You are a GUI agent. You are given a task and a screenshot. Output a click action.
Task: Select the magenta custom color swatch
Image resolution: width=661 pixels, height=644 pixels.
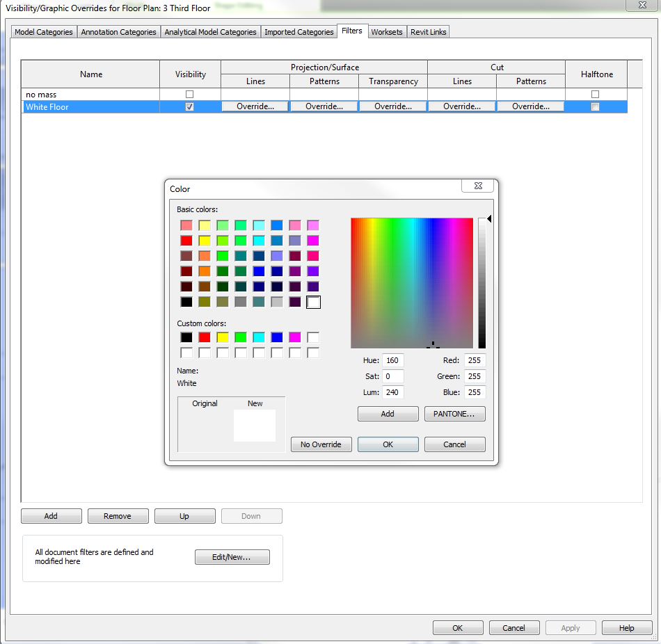(295, 337)
